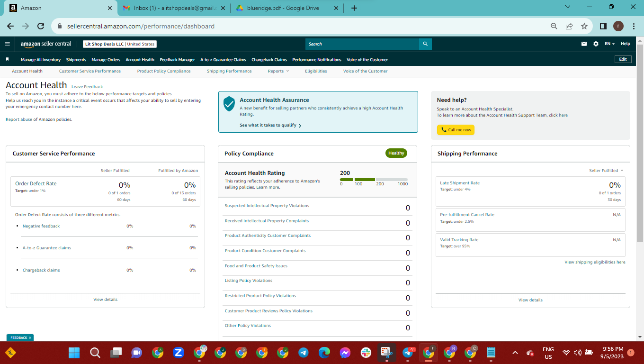644x364 pixels.
Task: Click View details under Shipping Performance
Action: [x=530, y=300]
